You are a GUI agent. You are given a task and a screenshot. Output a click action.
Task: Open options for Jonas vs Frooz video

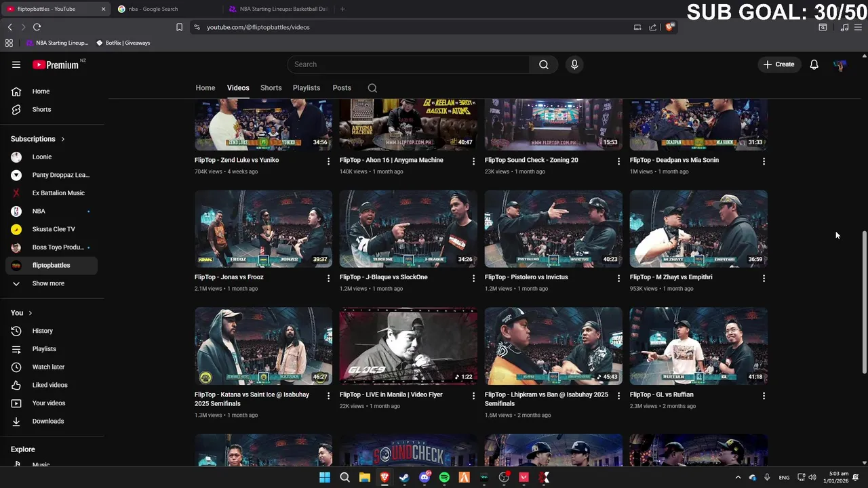pos(329,279)
